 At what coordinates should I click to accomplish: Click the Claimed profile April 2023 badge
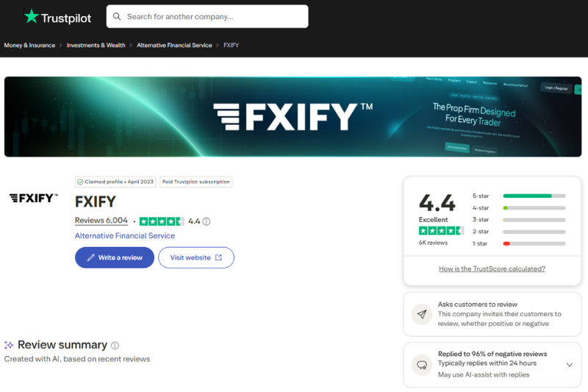(115, 182)
